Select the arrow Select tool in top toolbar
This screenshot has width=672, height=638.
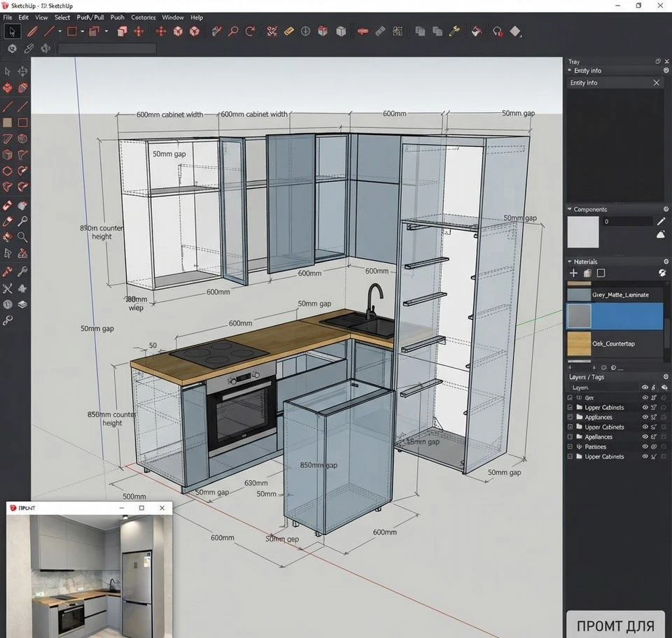tap(12, 31)
